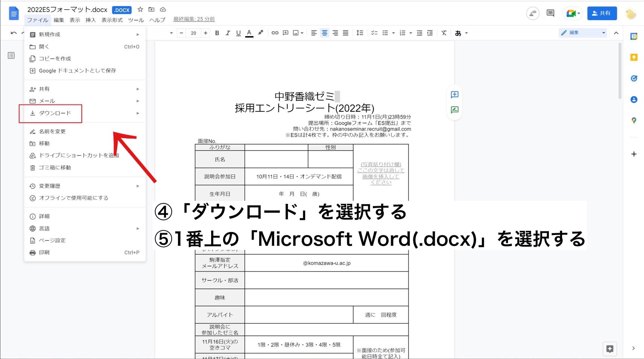The image size is (644, 359).
Task: Click the checklist icon
Action: pyautogui.click(x=374, y=33)
